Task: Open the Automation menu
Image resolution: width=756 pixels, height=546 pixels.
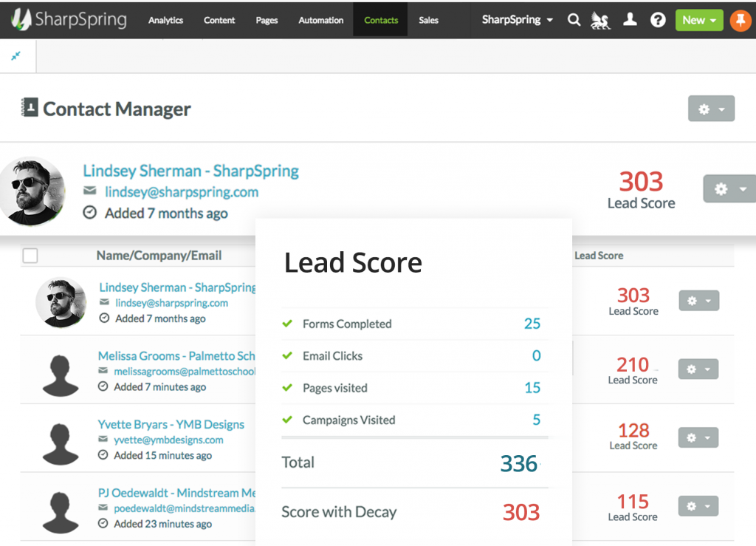Action: point(321,20)
